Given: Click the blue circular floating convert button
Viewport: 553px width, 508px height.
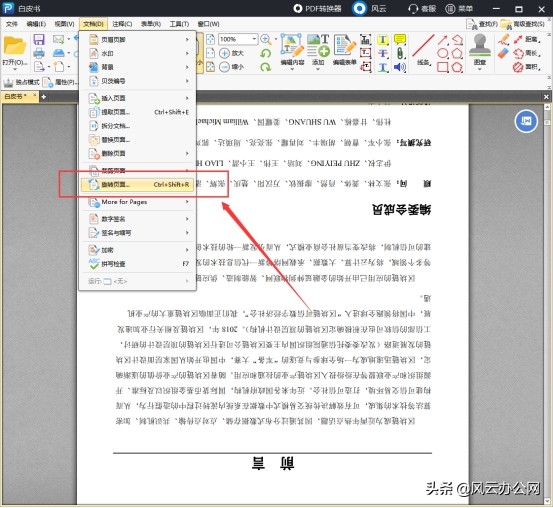Looking at the screenshot, I should 526,121.
